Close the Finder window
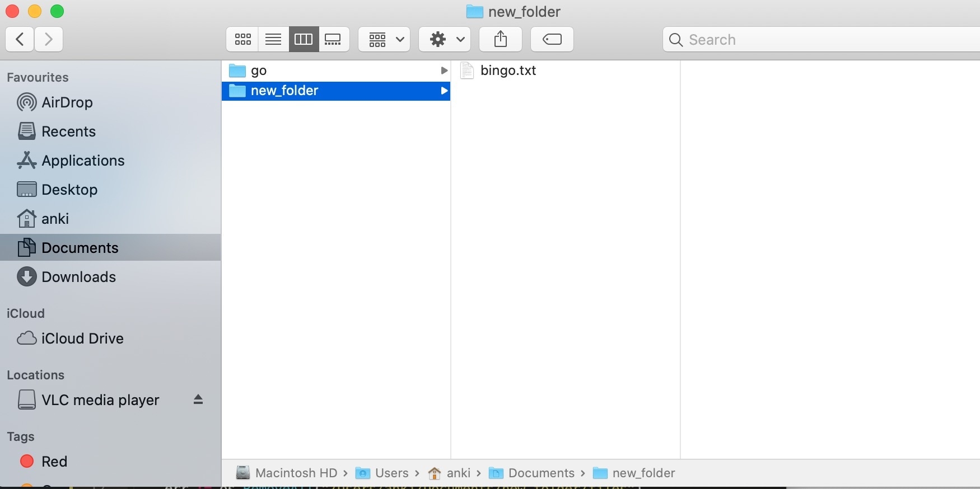 click(12, 11)
